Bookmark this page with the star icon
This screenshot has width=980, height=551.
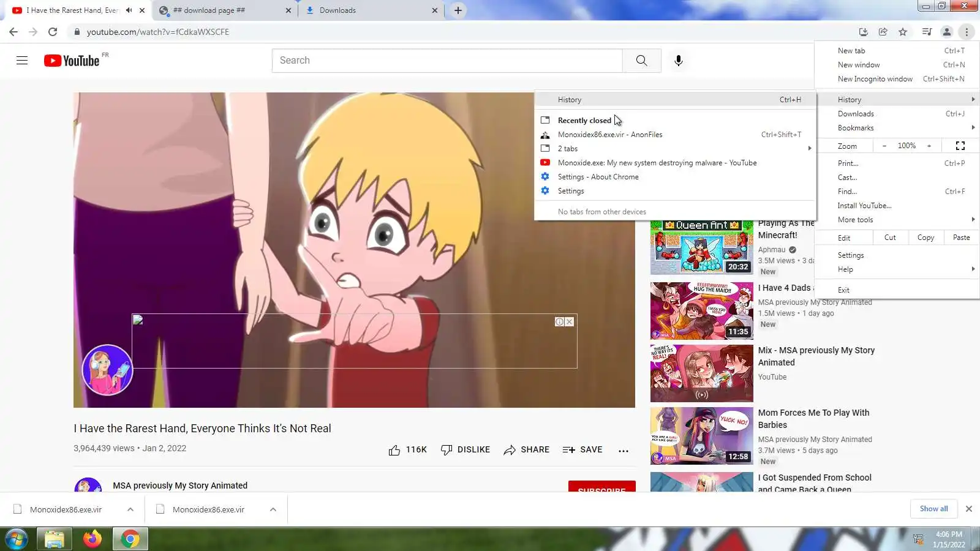click(903, 32)
